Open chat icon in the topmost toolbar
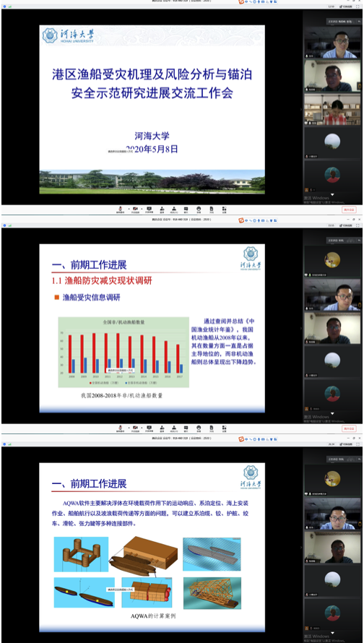 tap(186, 210)
